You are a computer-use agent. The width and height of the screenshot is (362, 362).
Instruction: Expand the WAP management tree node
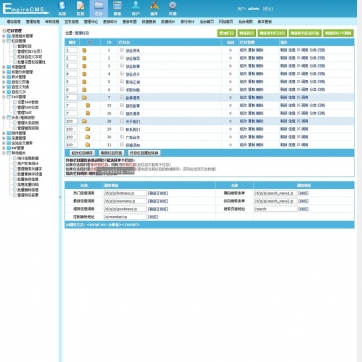click(4, 148)
